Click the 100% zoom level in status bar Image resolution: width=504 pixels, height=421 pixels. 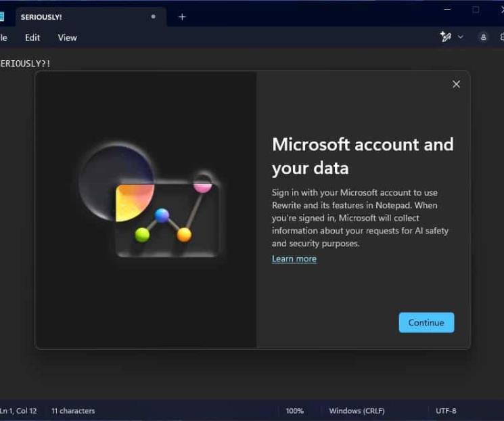[x=295, y=411]
